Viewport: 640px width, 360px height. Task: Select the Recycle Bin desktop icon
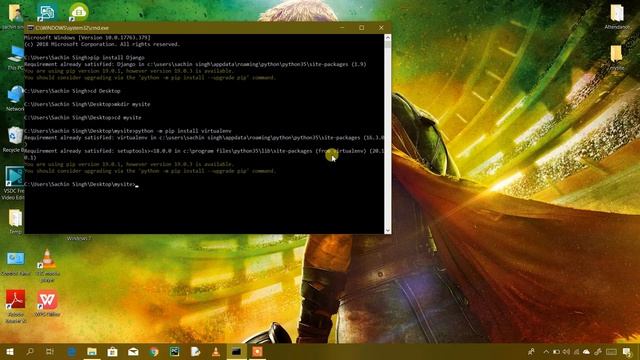point(14,139)
